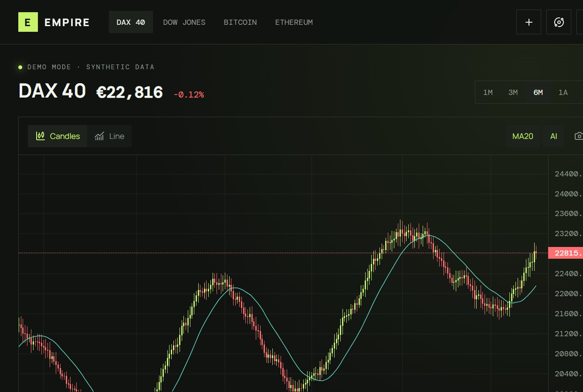Switch to the BITCOIN tab
This screenshot has width=583, height=392.
click(240, 22)
